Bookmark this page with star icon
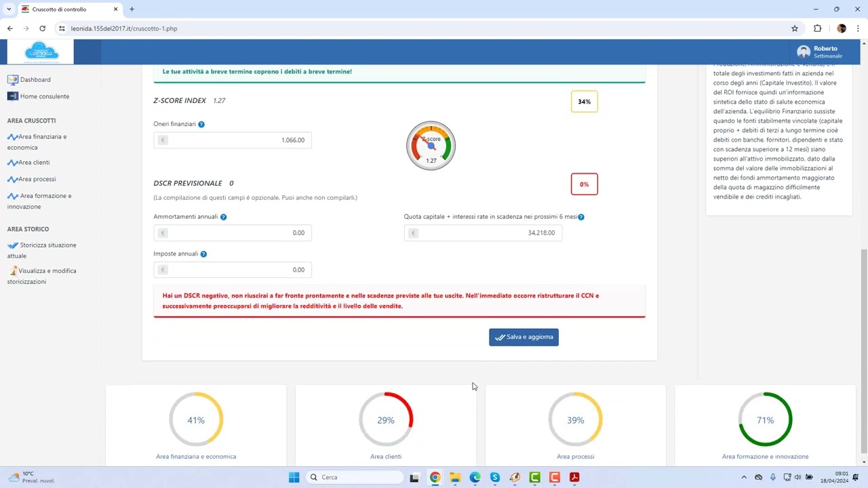 [x=795, y=28]
